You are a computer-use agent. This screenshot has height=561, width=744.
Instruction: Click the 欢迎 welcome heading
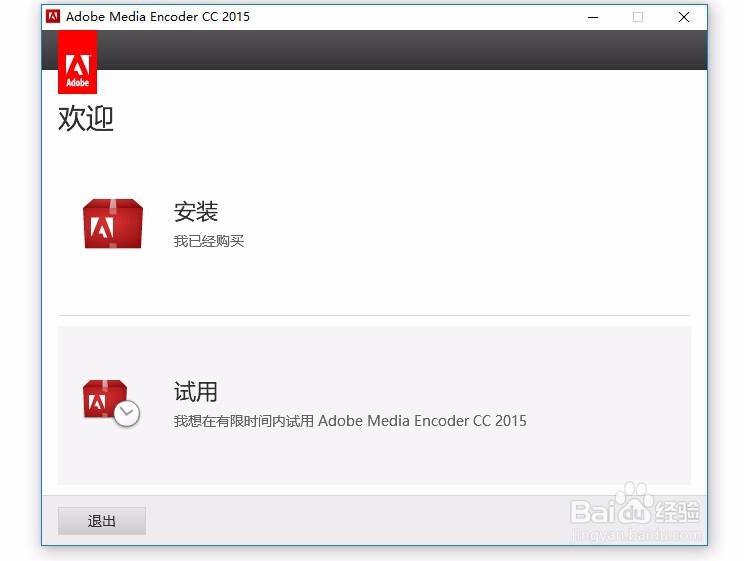pos(86,118)
